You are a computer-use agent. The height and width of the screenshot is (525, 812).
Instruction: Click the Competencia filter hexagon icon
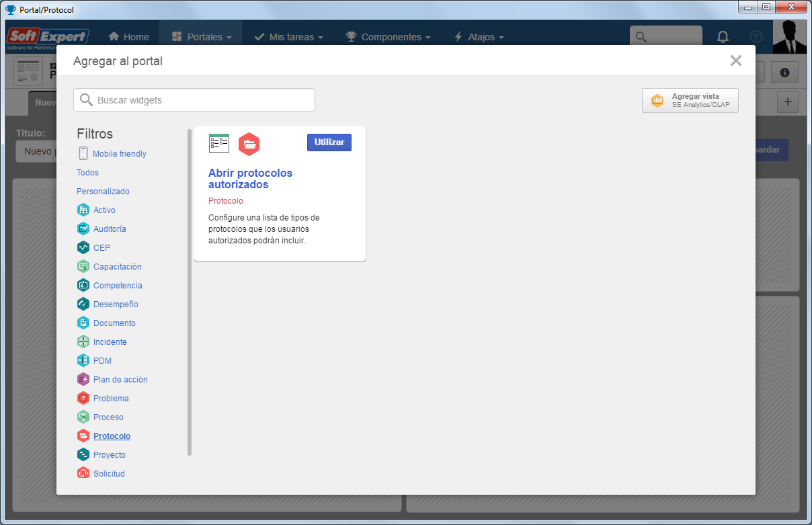coord(83,285)
